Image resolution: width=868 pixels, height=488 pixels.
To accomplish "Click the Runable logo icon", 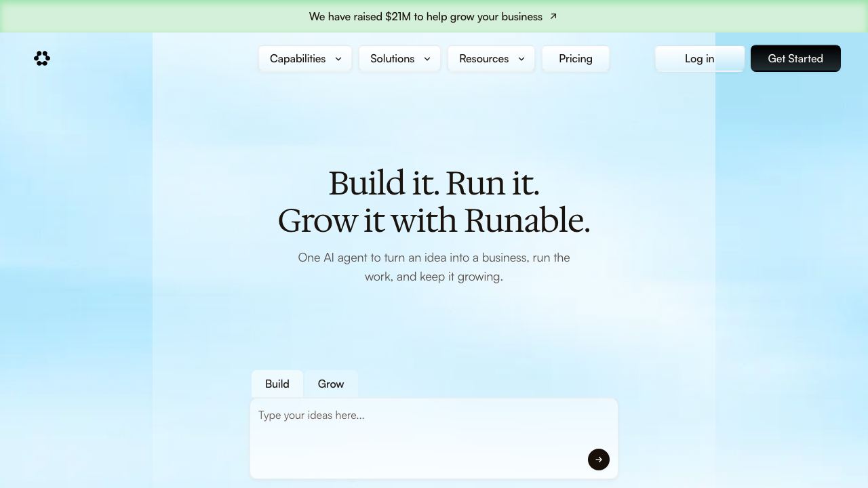I will pyautogui.click(x=42, y=58).
